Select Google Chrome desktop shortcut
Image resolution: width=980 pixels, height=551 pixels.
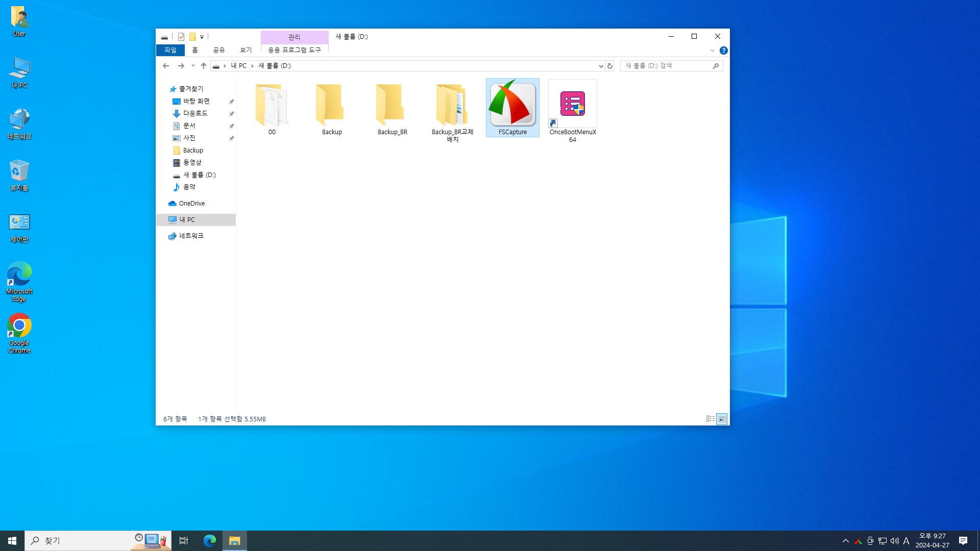tap(19, 333)
